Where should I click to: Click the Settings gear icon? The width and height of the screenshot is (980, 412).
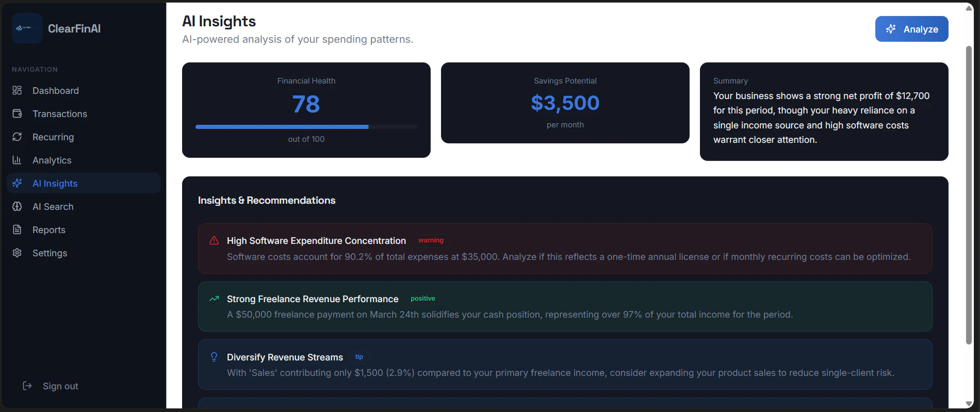(x=17, y=253)
